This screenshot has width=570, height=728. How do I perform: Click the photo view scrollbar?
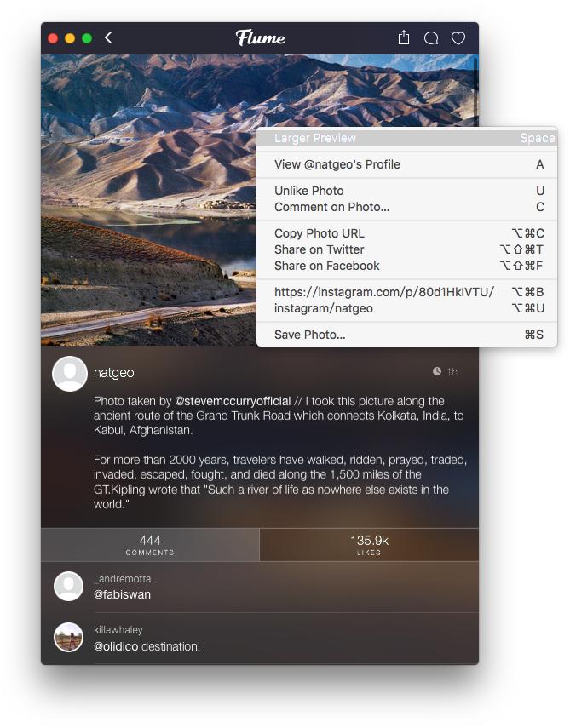pyautogui.click(x=475, y=90)
